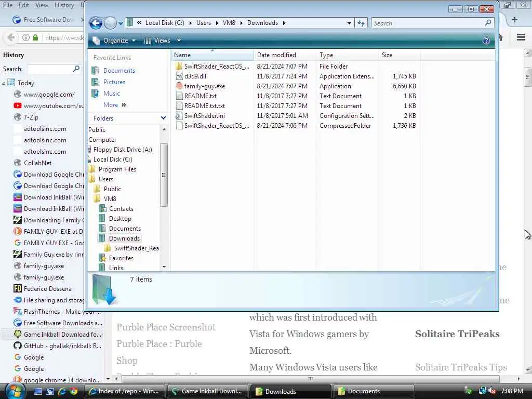532x399 pixels.
Task: Sort files by the Type column
Action: (348, 55)
